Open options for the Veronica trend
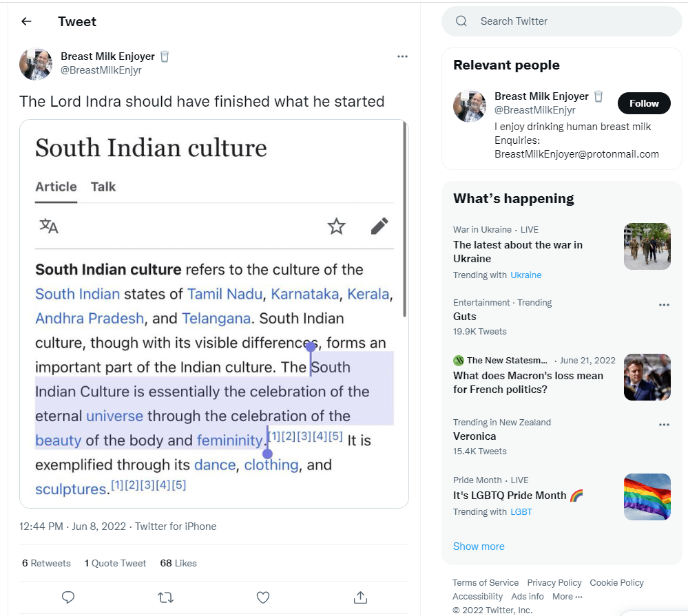This screenshot has width=688, height=616. tap(664, 425)
